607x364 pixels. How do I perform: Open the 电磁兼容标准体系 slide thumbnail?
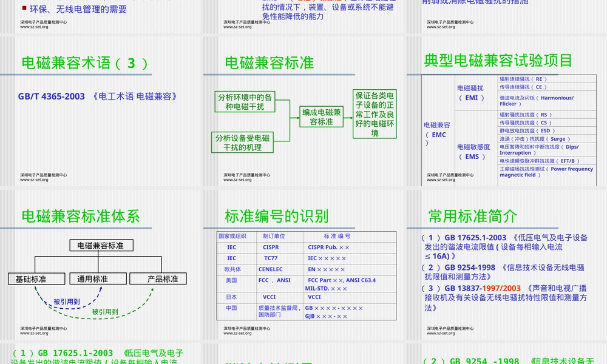(x=100, y=265)
